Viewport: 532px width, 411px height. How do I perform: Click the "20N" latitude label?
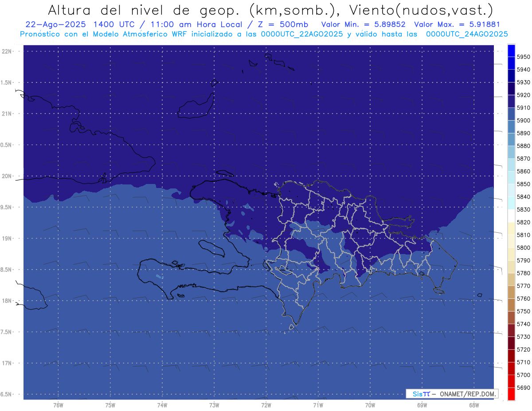coord(8,176)
